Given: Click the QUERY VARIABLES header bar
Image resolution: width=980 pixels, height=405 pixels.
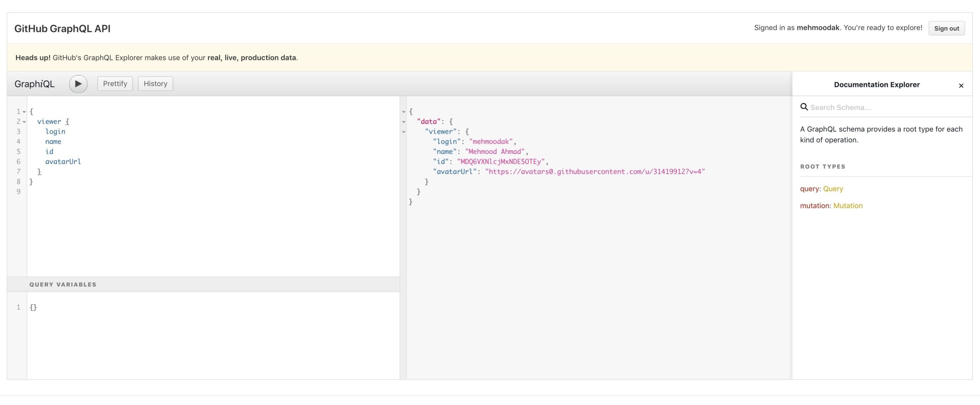Looking at the screenshot, I should point(203,284).
